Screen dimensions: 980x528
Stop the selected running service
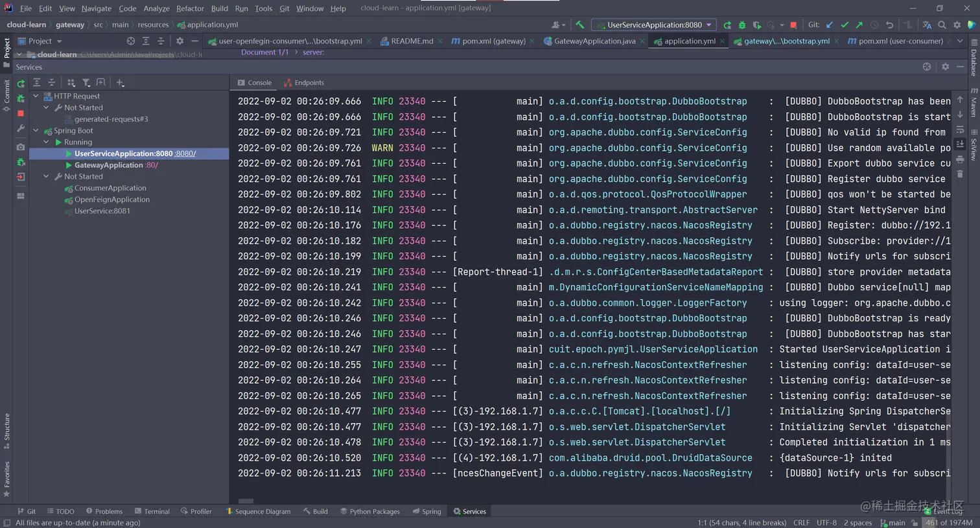pyautogui.click(x=21, y=113)
